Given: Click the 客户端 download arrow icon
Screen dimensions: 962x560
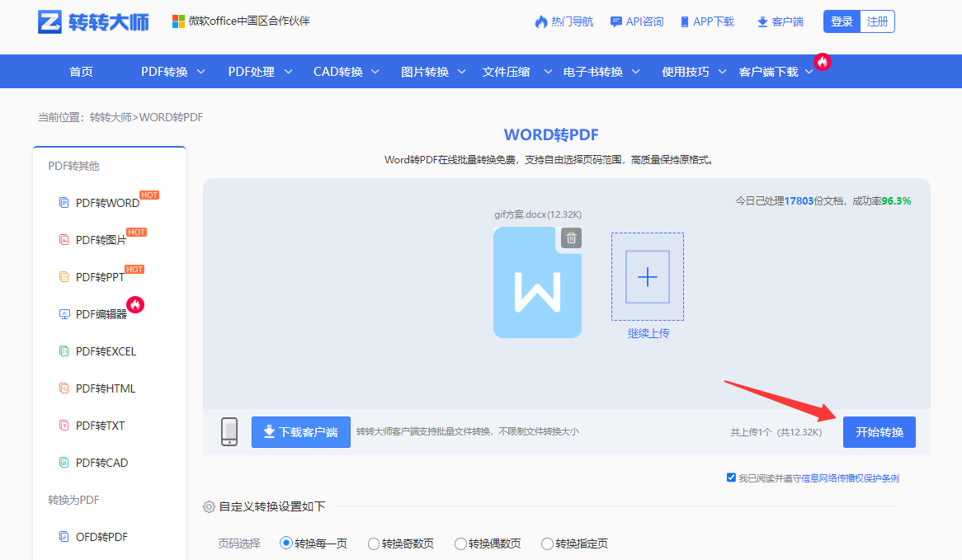Looking at the screenshot, I should (x=762, y=22).
